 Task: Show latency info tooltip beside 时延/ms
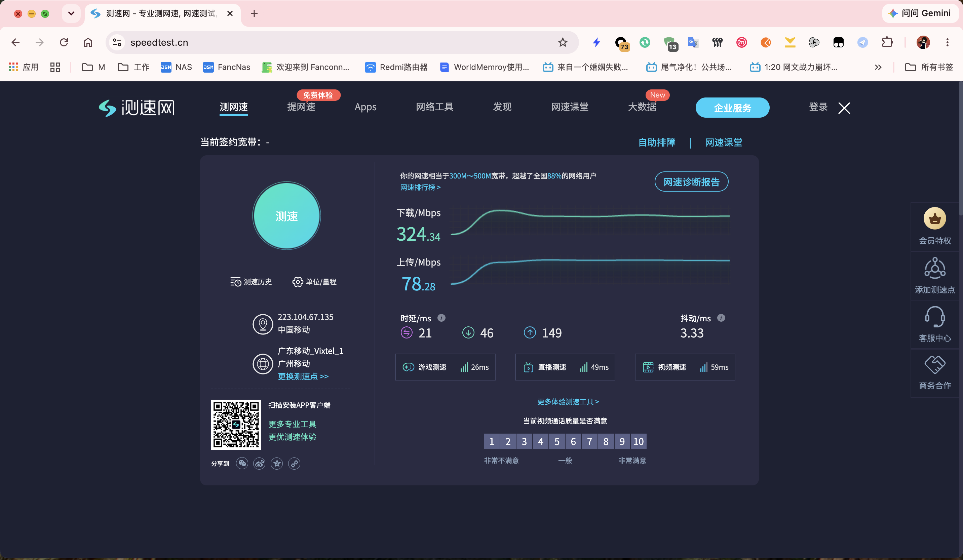click(x=441, y=318)
